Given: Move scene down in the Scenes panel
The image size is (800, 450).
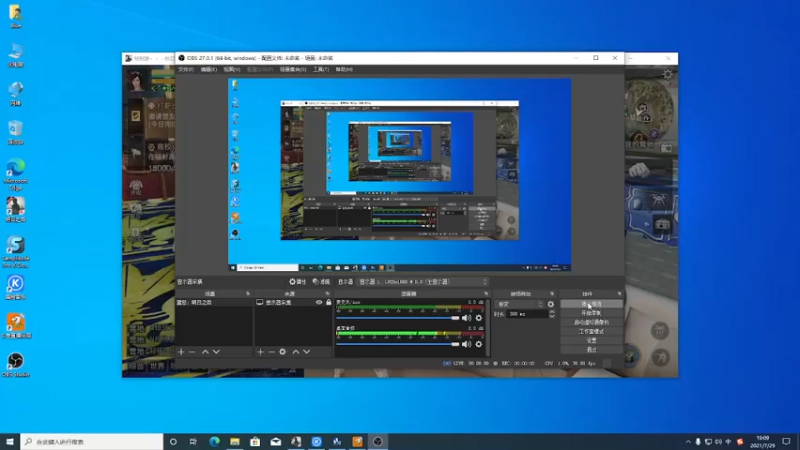Looking at the screenshot, I should coord(216,352).
